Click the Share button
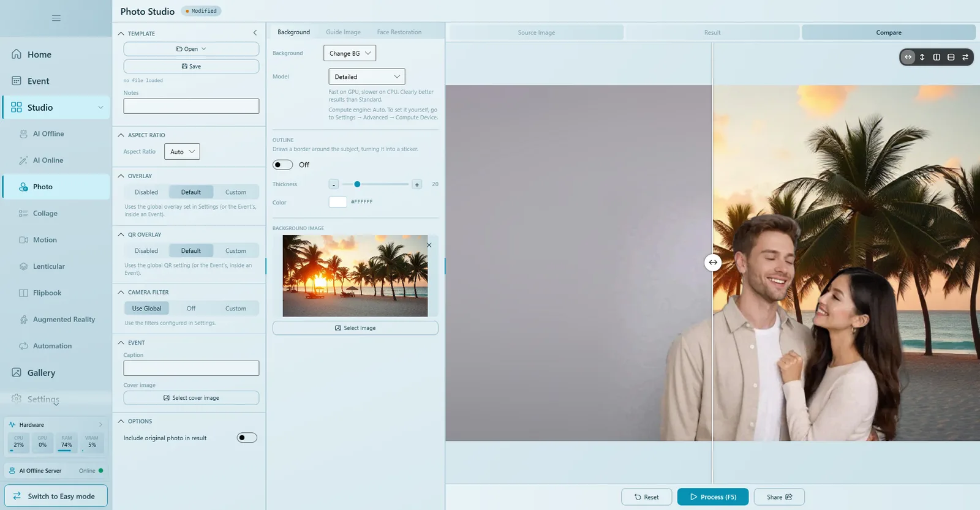The image size is (980, 510). point(779,497)
